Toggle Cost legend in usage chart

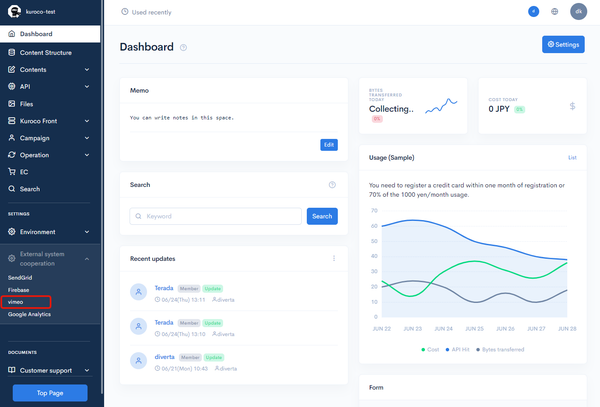coord(430,349)
